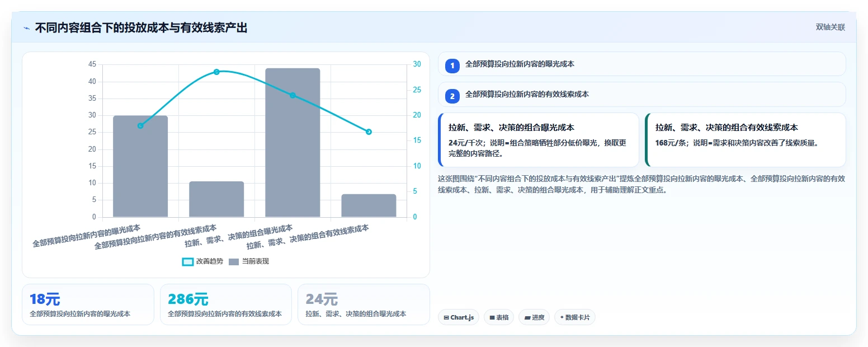Open the 组合曝光成本 detail card, blue edge
The image size is (868, 347).
[539, 140]
